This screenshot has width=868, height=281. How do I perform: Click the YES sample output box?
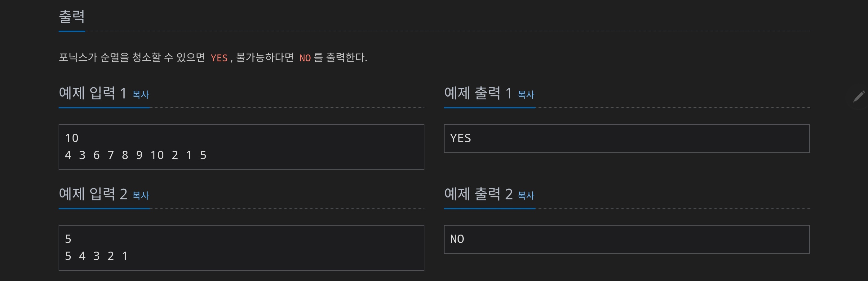[x=627, y=138]
